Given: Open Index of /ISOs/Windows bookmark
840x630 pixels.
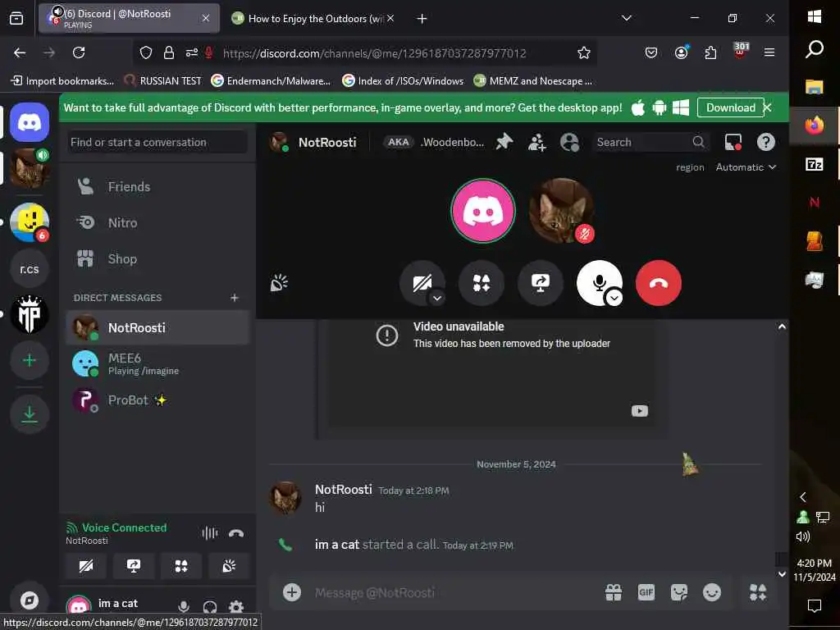Looking at the screenshot, I should [x=403, y=81].
